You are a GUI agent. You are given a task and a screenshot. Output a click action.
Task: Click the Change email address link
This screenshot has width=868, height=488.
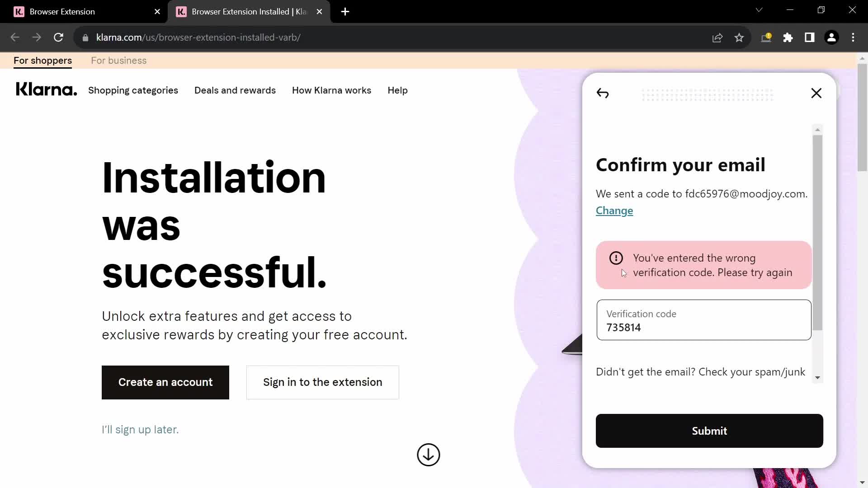point(614,210)
